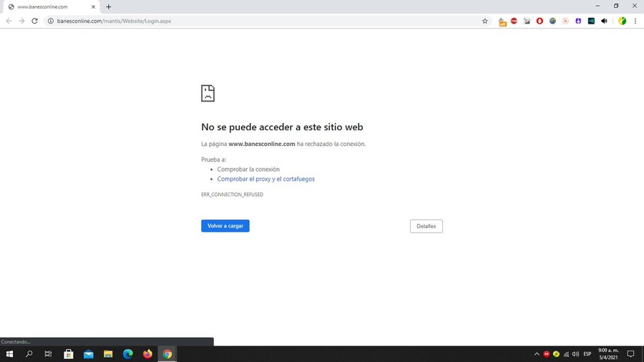This screenshot has height=362, width=644.
Task: Launch Microsoft Edge from taskbar
Action: (x=128, y=354)
